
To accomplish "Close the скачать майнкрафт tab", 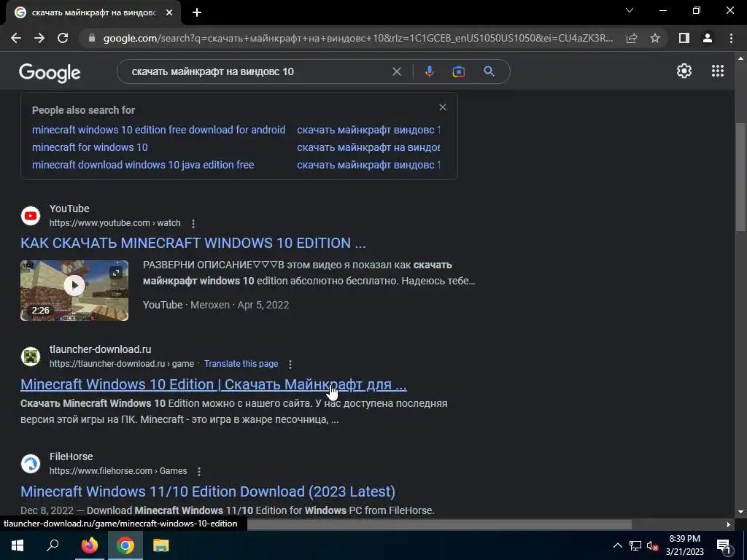I will click(x=169, y=13).
